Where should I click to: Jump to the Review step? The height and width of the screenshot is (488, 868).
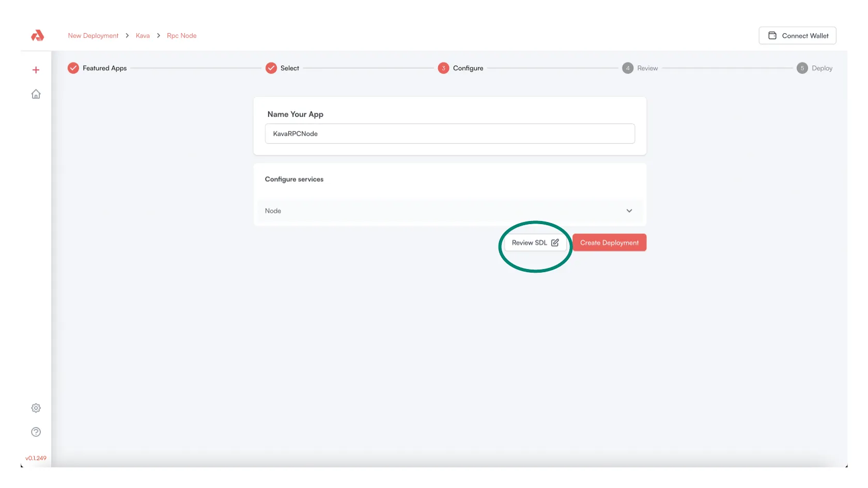point(647,68)
